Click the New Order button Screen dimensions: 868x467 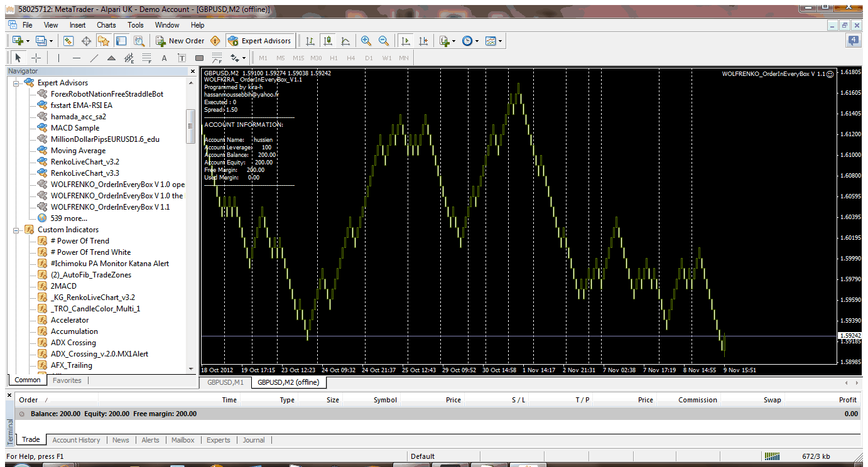click(180, 41)
